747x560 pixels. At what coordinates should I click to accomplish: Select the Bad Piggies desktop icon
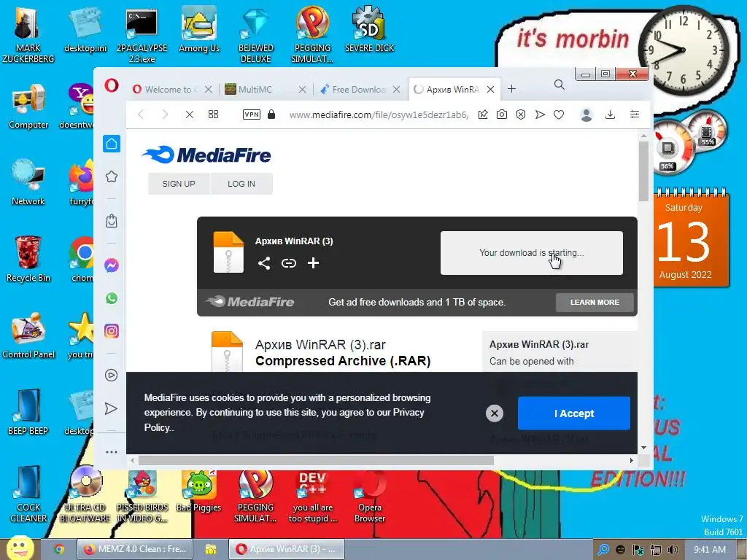pos(198,491)
